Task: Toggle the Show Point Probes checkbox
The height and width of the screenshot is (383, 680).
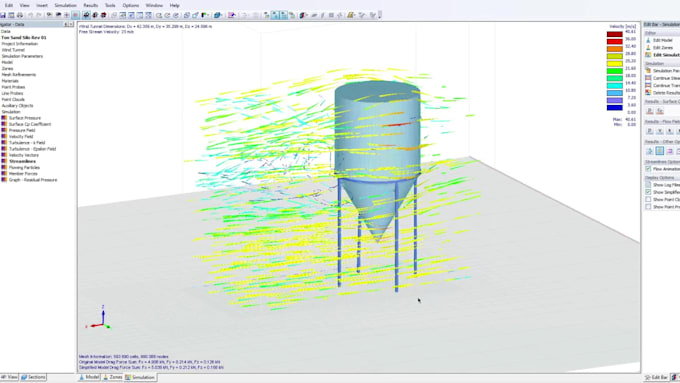Action: coord(648,207)
